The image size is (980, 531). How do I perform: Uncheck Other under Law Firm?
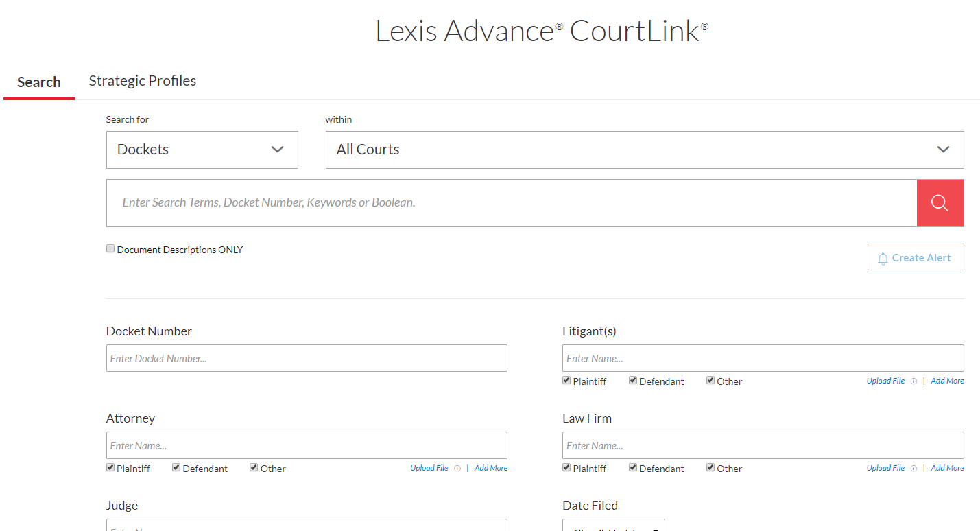(710, 467)
